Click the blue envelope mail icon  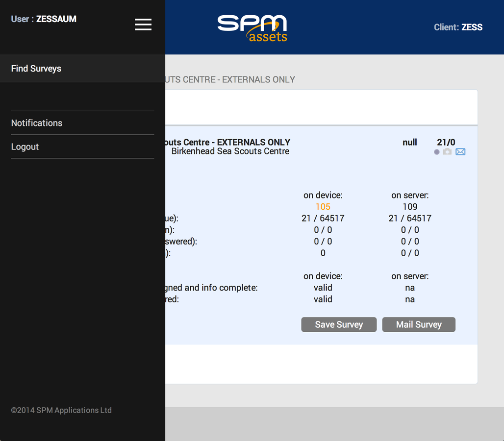[460, 151]
